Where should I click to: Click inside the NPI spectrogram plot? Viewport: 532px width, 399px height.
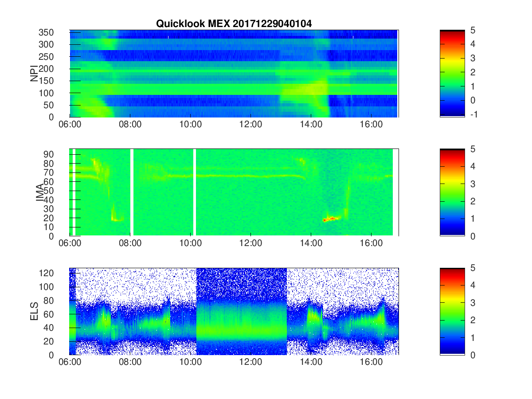[234, 74]
